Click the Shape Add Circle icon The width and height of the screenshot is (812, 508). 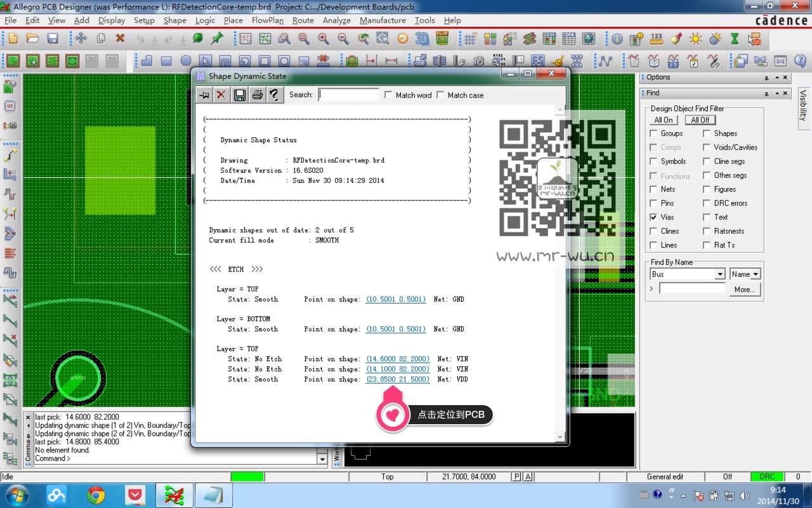pos(186,62)
